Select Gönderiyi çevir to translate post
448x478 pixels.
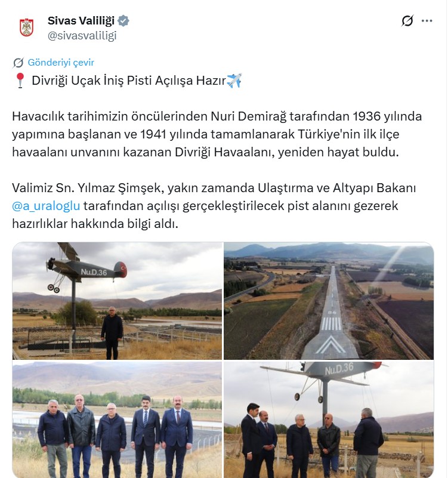tap(61, 63)
